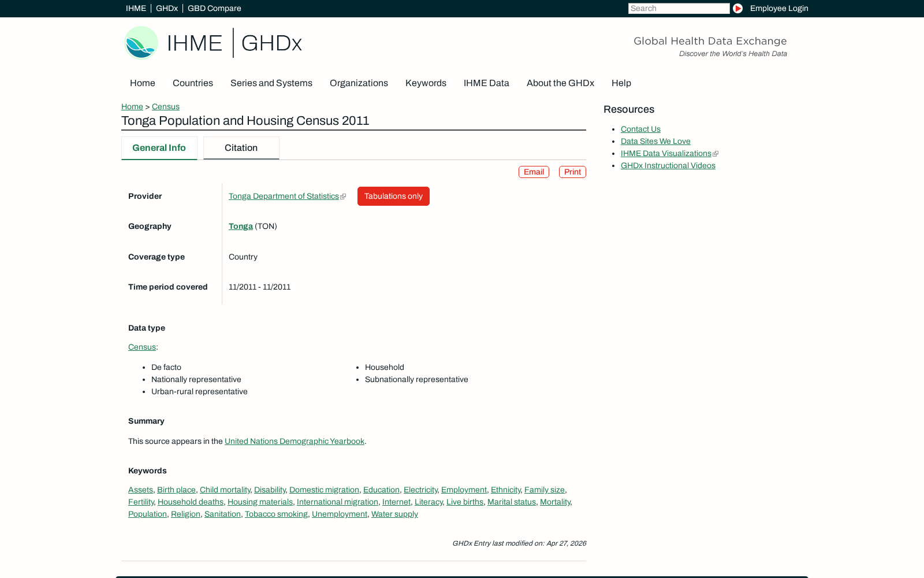This screenshot has width=924, height=578.
Task: Click the Education keyword
Action: (381, 490)
